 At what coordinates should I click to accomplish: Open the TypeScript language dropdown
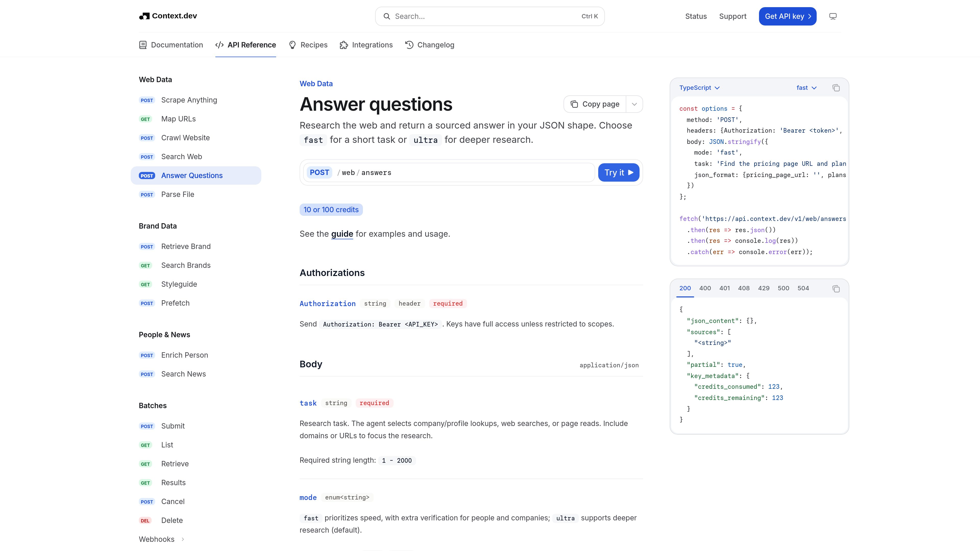point(699,88)
